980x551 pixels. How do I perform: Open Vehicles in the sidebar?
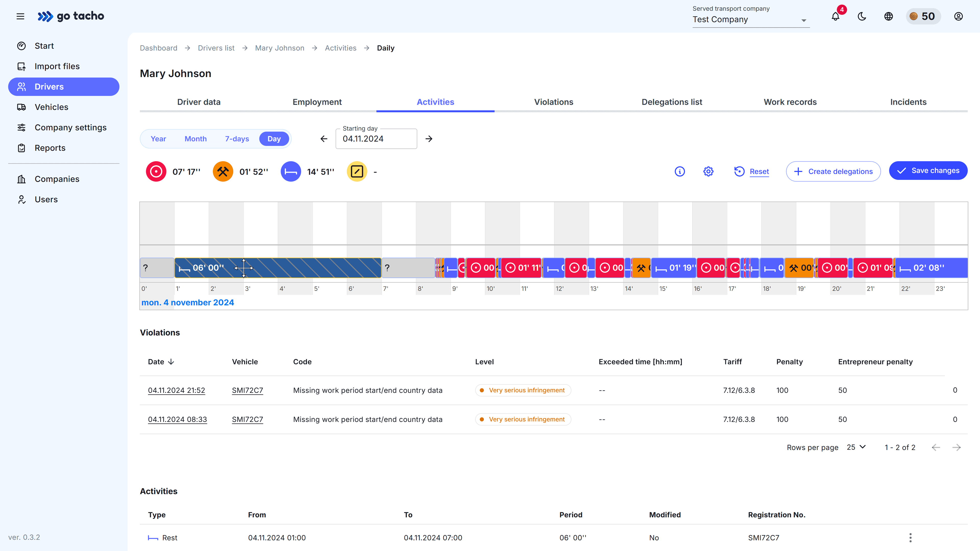click(51, 107)
